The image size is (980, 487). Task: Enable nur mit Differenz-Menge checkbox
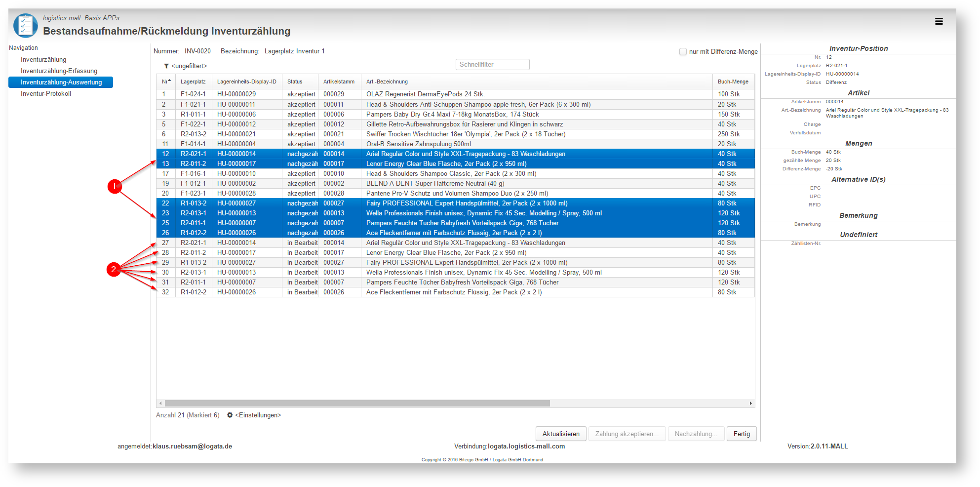point(683,51)
